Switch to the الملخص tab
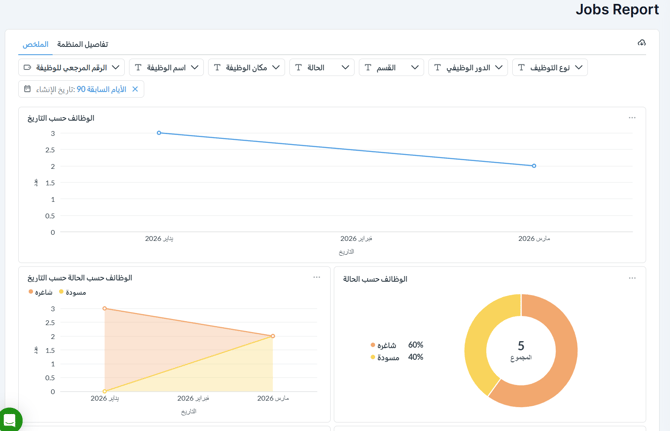The height and width of the screenshot is (431, 670). point(35,44)
